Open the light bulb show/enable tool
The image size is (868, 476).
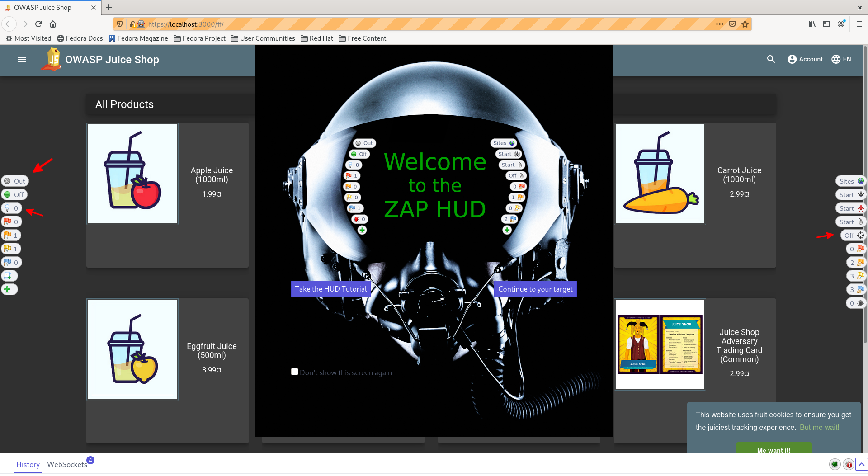(x=11, y=208)
